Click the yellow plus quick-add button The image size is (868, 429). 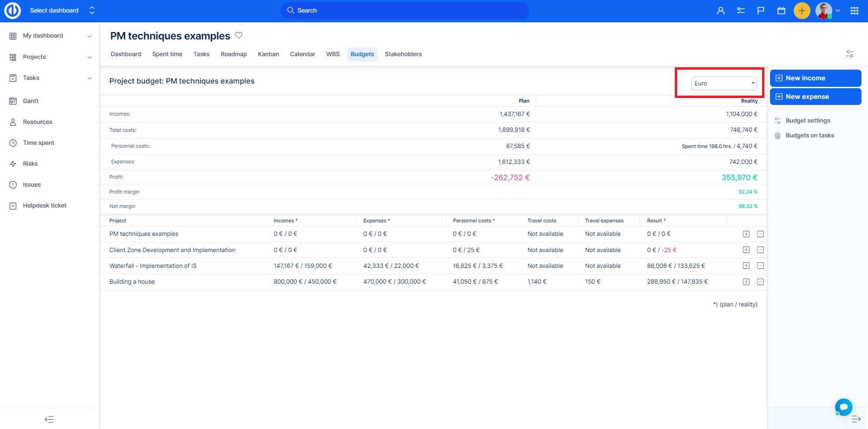pyautogui.click(x=802, y=11)
